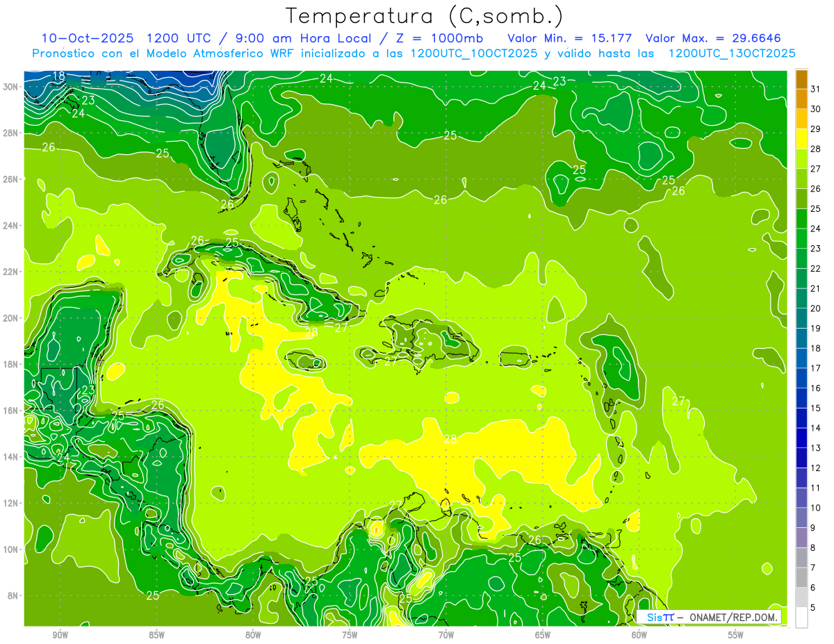Click the colorbar label '12'
This screenshot has width=834, height=644.
point(815,468)
